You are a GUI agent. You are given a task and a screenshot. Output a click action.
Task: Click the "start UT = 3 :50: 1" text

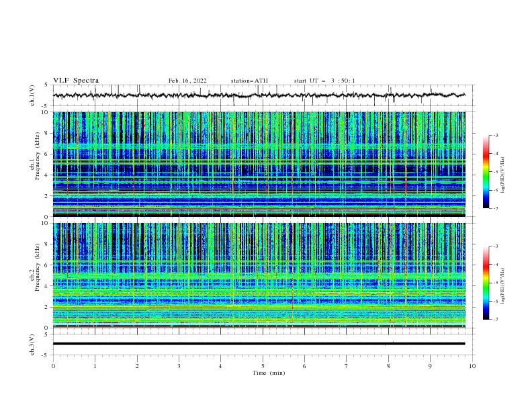pos(324,81)
